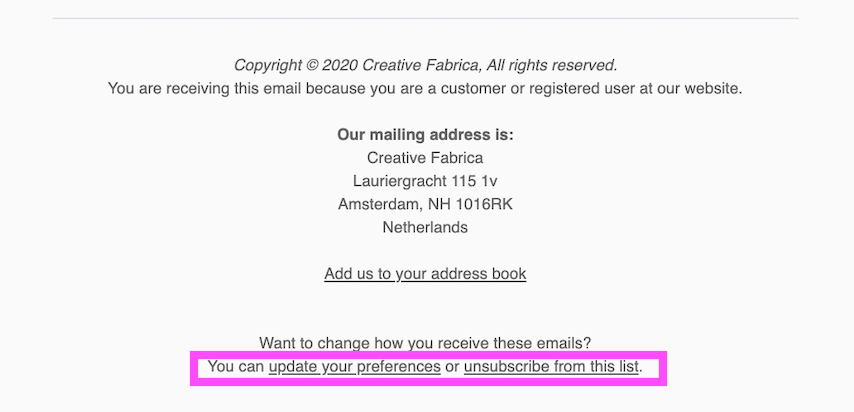The height and width of the screenshot is (412, 854).
Task: Click "Want to change how you receive these emails?"
Action: 425,344
